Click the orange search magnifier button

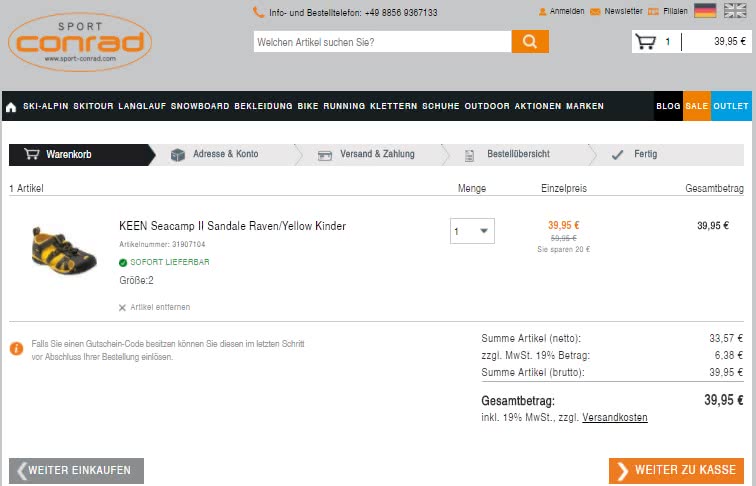pos(530,42)
